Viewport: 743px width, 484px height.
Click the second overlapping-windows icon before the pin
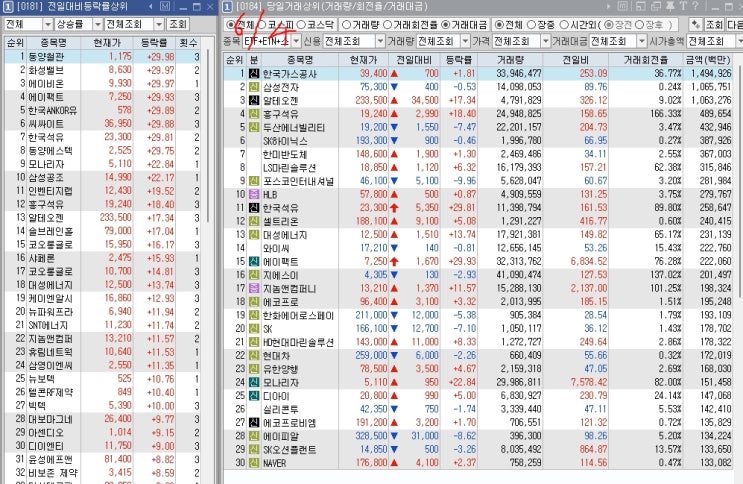(x=656, y=7)
